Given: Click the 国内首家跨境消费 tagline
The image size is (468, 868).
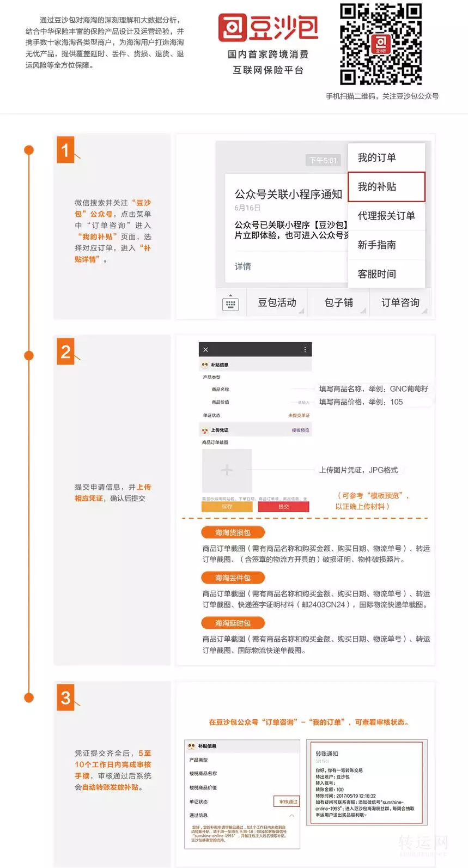Looking at the screenshot, I should pyautogui.click(x=268, y=54).
